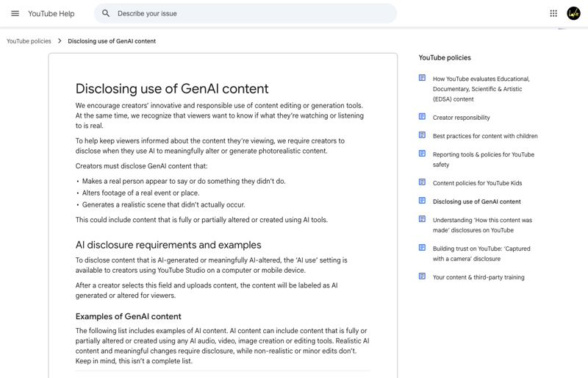Click article icon beside Content policies for Kids
Viewport: 588px width, 378px height.
coord(422,182)
